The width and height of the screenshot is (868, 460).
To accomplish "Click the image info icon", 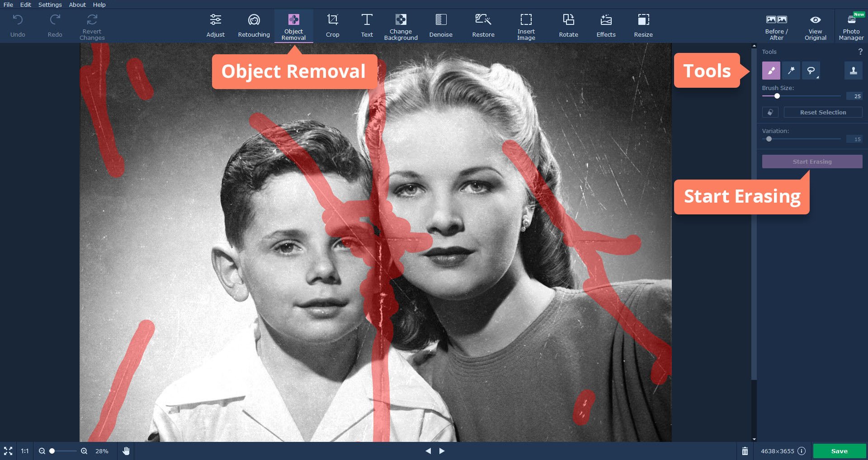I will [802, 451].
